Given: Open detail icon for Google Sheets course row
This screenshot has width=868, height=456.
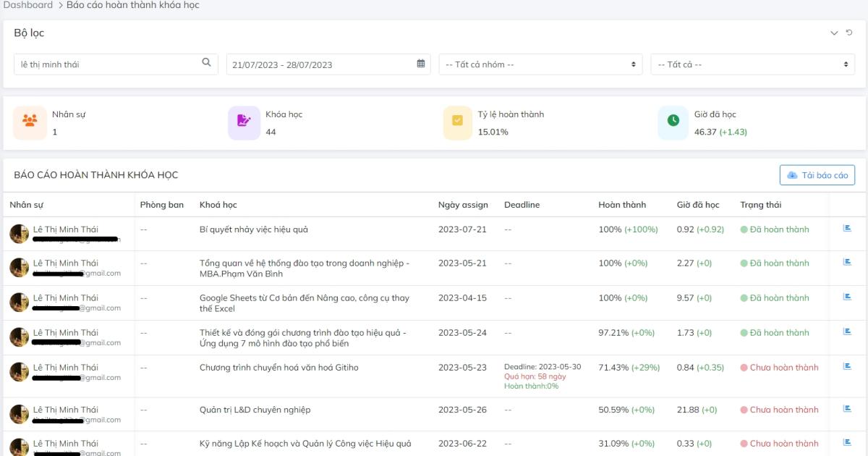Looking at the screenshot, I should 847,297.
